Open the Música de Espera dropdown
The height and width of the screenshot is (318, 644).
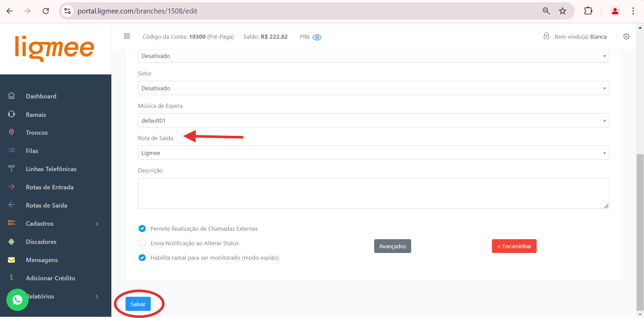[373, 121]
